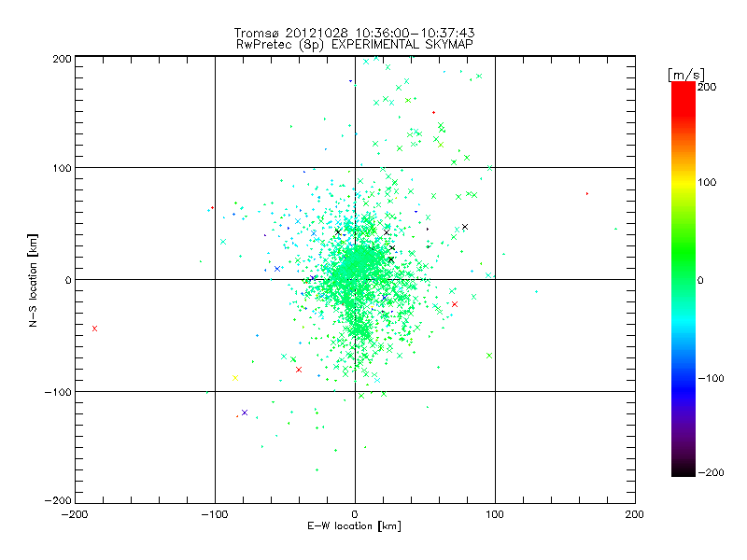Click the black X marker near E-W 80 km
This screenshot has width=747, height=560.
(465, 227)
